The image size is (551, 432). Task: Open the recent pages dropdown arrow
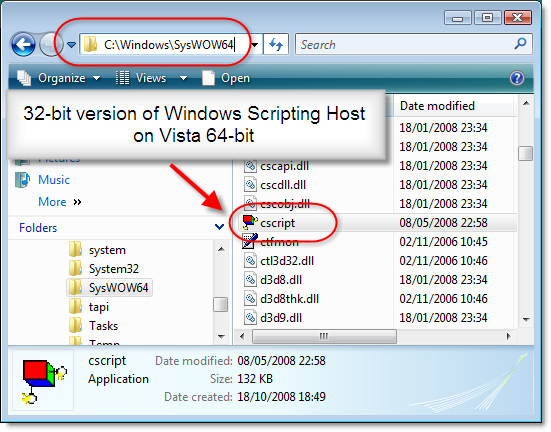pyautogui.click(x=72, y=45)
